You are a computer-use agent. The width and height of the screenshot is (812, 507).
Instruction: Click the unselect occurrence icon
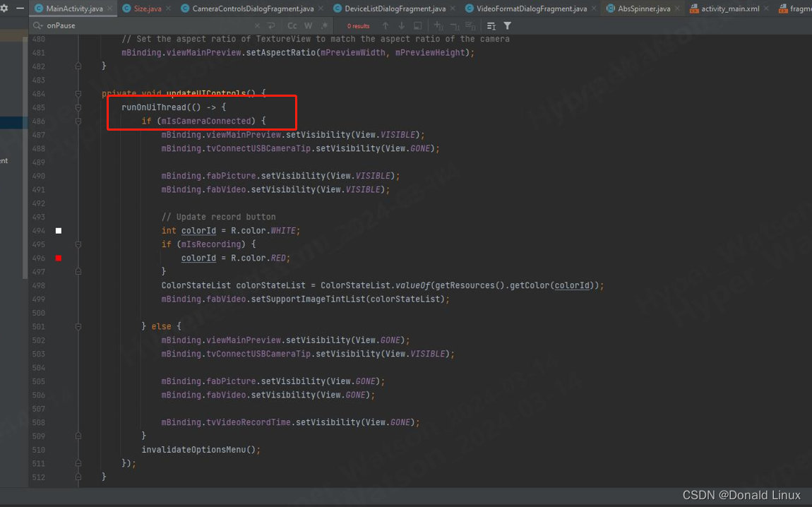[x=455, y=25]
